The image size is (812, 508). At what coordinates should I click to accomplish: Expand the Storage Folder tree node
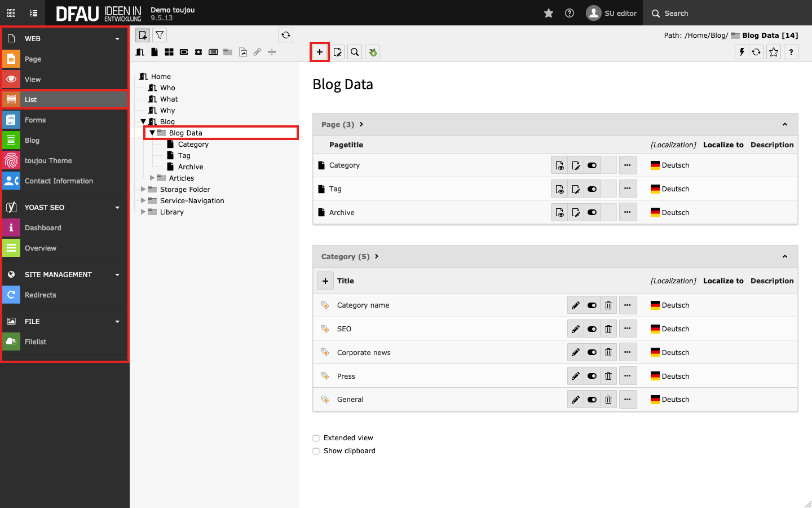point(143,190)
